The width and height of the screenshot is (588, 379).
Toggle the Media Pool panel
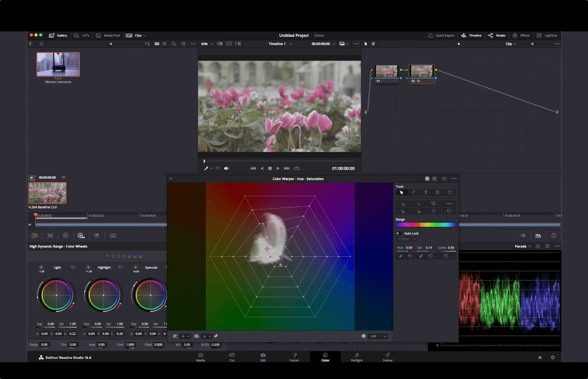pyautogui.click(x=108, y=35)
